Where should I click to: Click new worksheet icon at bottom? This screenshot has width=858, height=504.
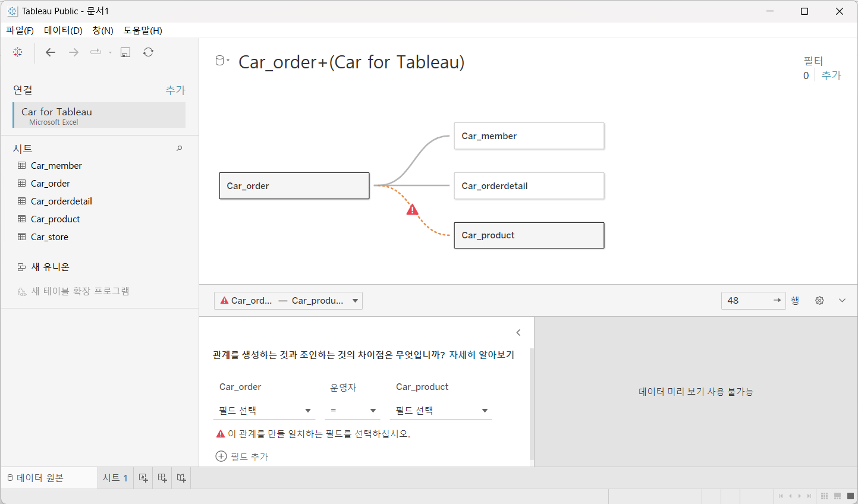click(143, 478)
